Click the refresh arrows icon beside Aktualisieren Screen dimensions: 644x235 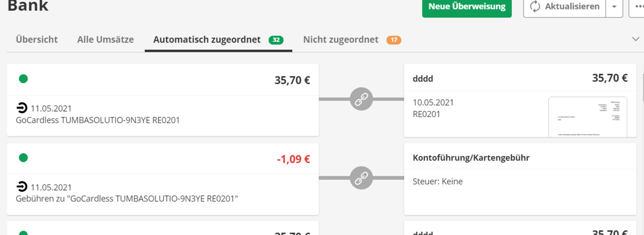(535, 6)
